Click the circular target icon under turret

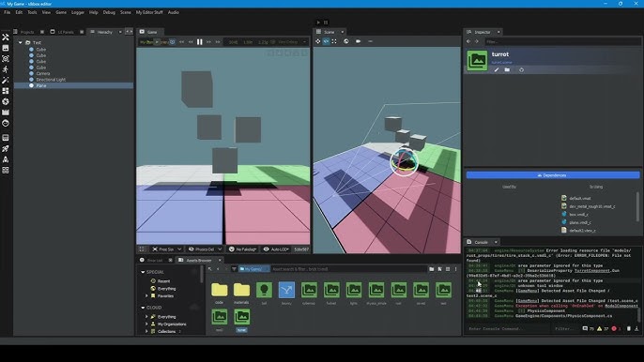click(521, 69)
